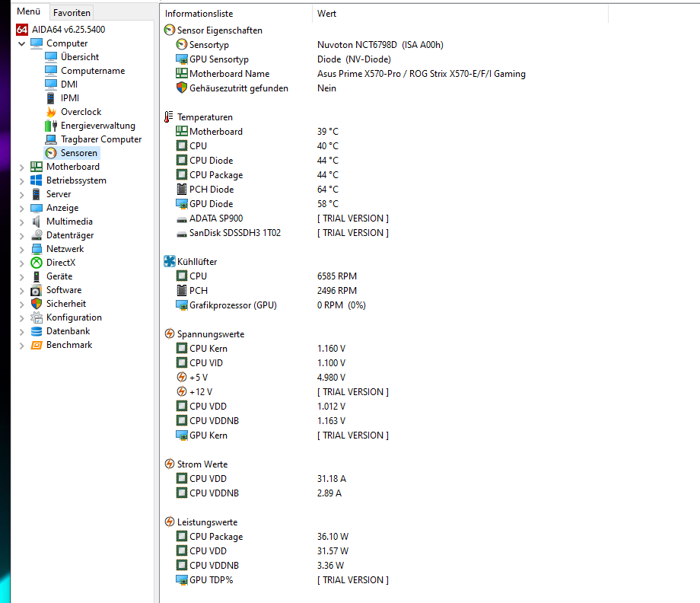This screenshot has width=700, height=603.
Task: Click the Spannungswerte lightning icon
Action: (170, 333)
